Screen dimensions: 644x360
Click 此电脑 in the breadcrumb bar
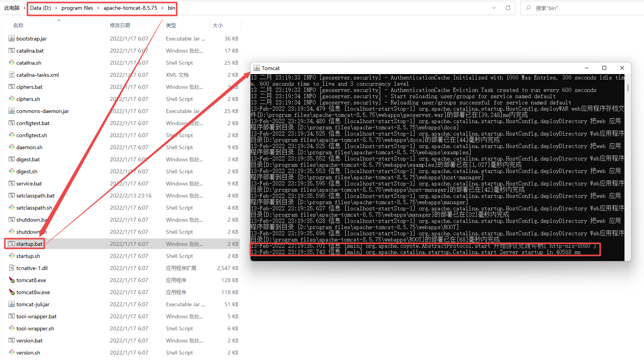12,8
